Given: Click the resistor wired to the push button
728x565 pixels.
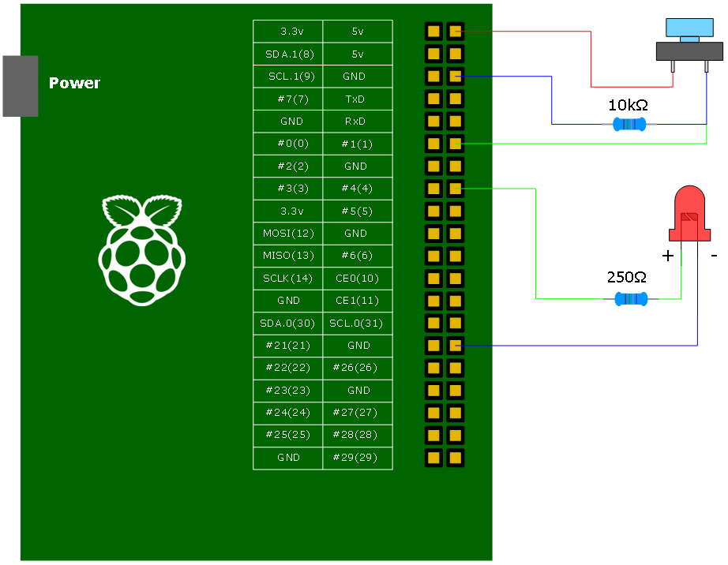Looking at the screenshot, I should coord(629,124).
